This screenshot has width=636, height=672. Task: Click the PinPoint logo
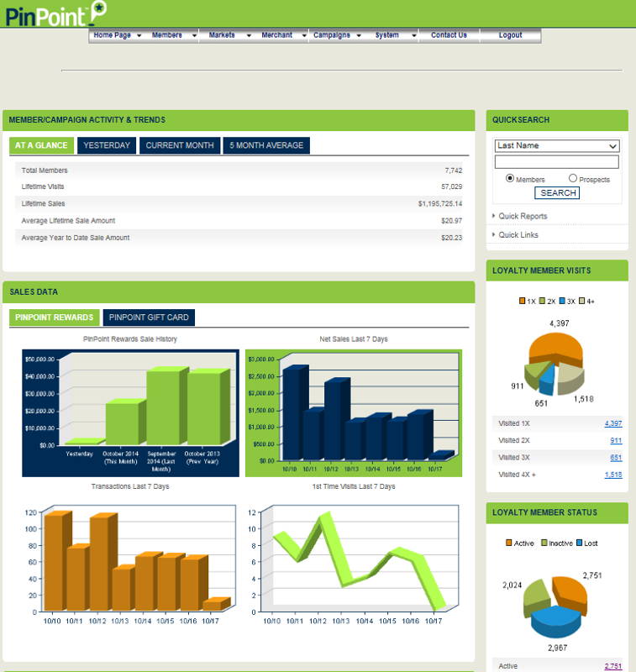[55, 14]
